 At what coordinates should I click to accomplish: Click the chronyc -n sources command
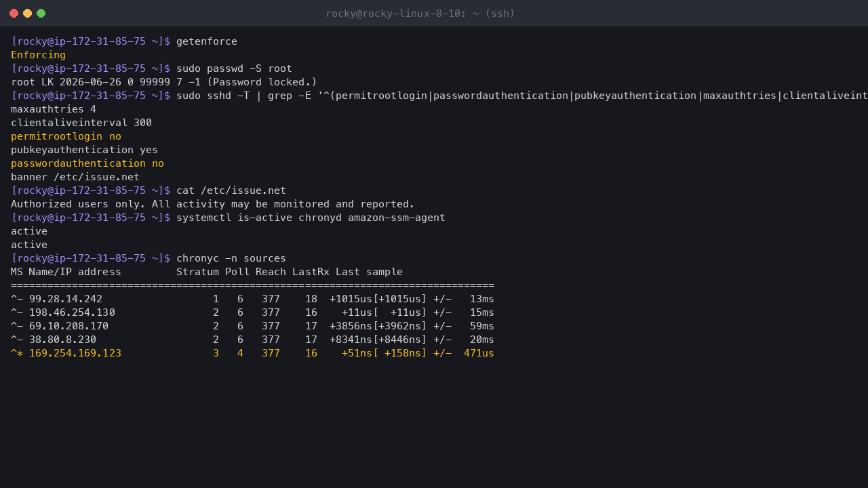(231, 258)
